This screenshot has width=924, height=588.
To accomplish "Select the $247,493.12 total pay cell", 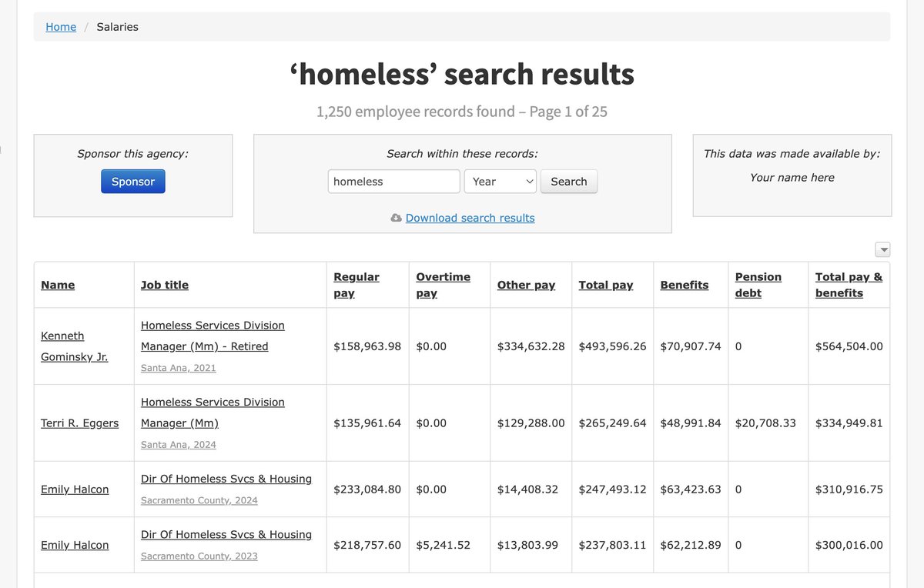I will point(613,489).
